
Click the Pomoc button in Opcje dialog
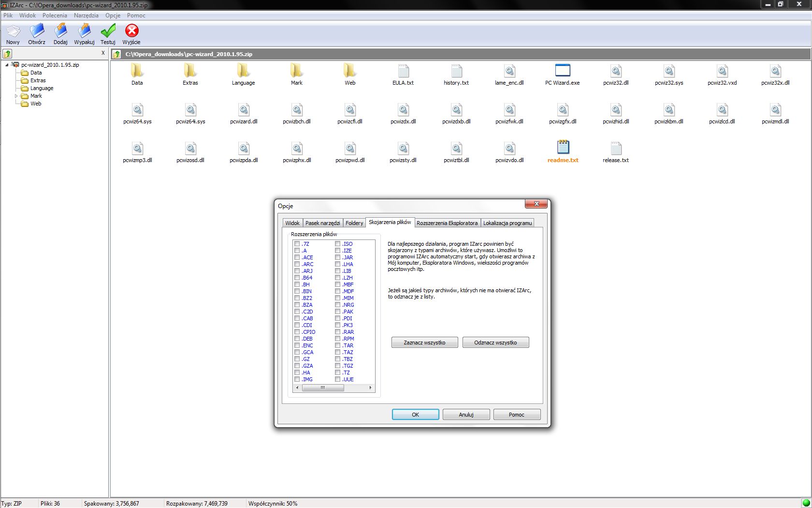pyautogui.click(x=517, y=415)
